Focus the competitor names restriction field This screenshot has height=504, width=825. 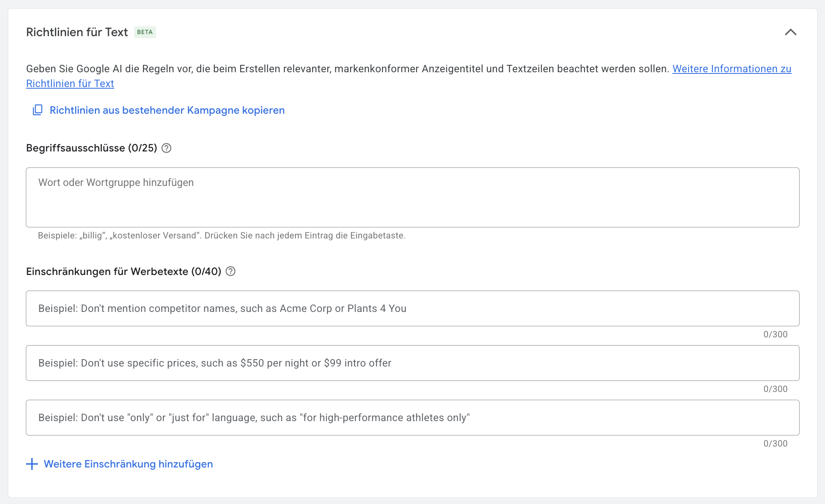point(412,309)
